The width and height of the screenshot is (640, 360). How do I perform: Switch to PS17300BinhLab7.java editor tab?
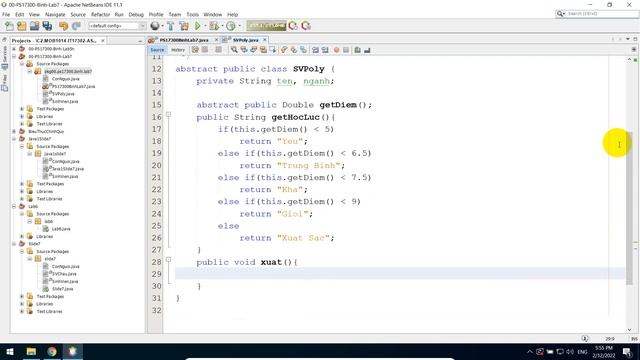183,40
